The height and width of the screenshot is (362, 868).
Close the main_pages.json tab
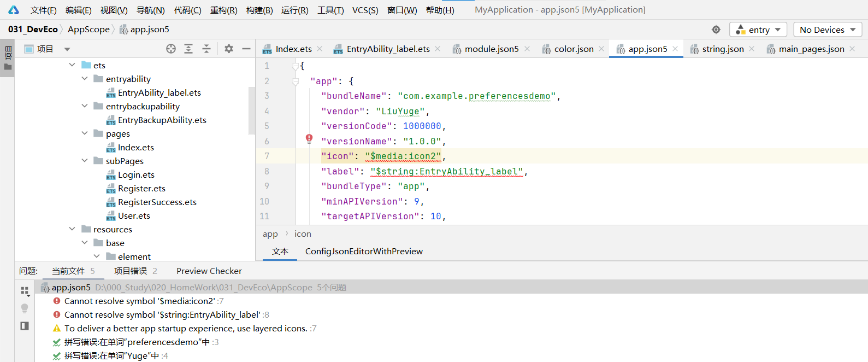[x=852, y=49]
